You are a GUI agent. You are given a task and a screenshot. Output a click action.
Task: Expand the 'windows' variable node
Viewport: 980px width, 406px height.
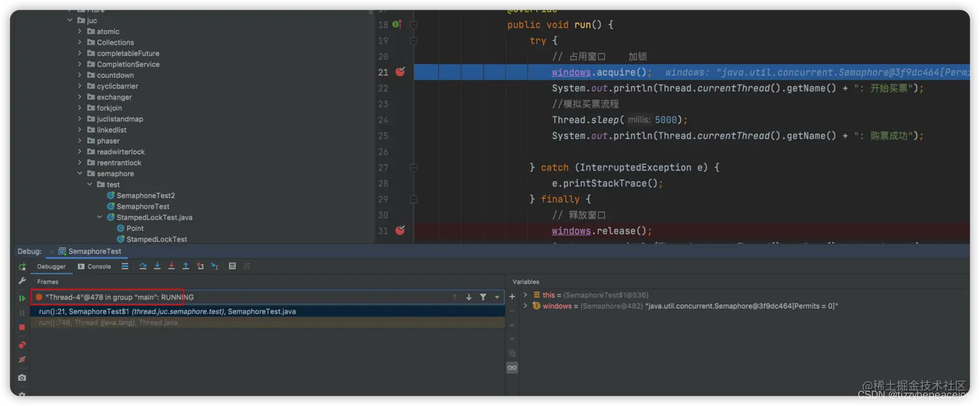(x=526, y=306)
